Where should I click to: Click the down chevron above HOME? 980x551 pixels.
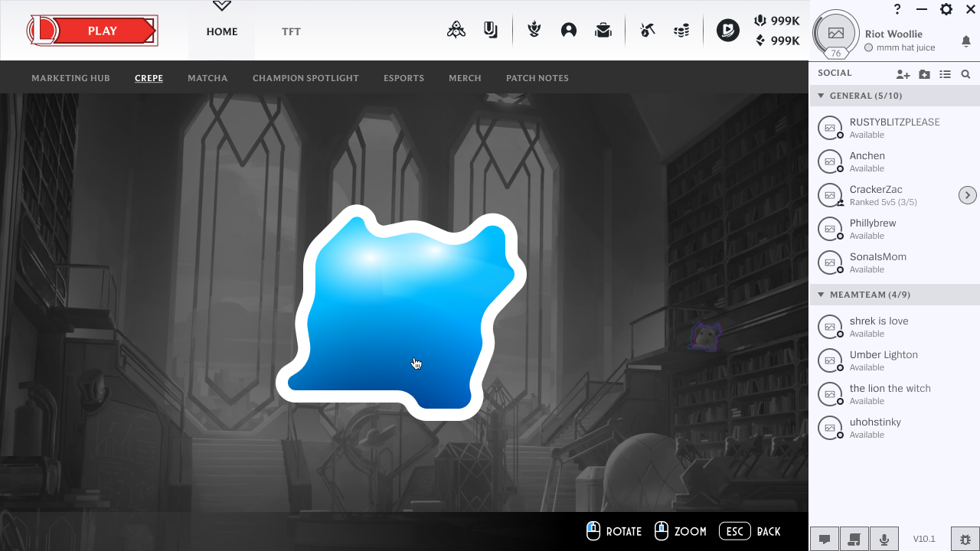click(x=222, y=5)
